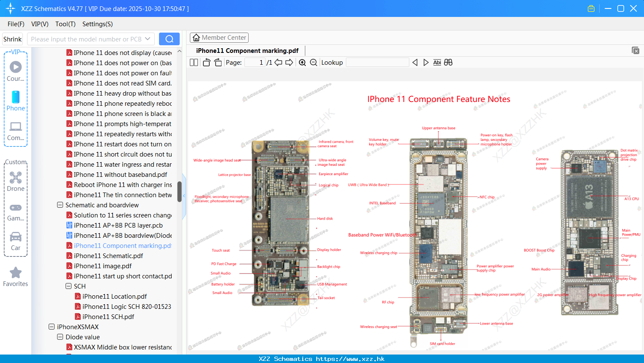Open the Car category

(16, 241)
